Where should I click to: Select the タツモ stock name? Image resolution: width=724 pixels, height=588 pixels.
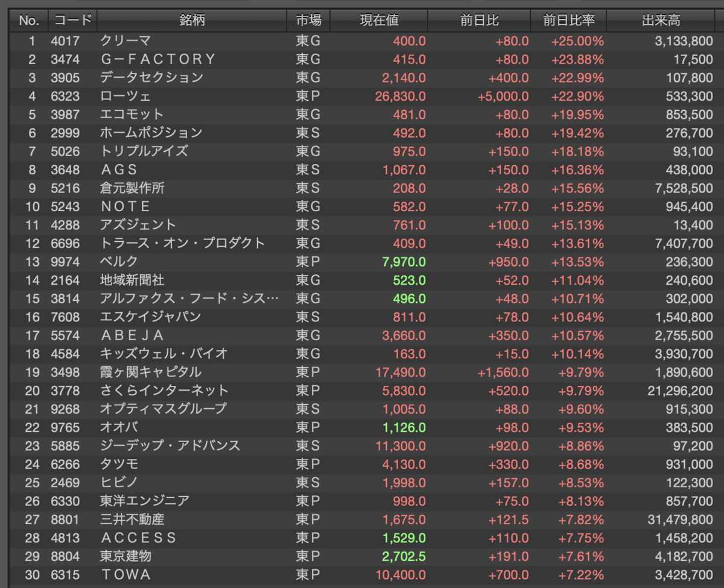click(x=119, y=464)
